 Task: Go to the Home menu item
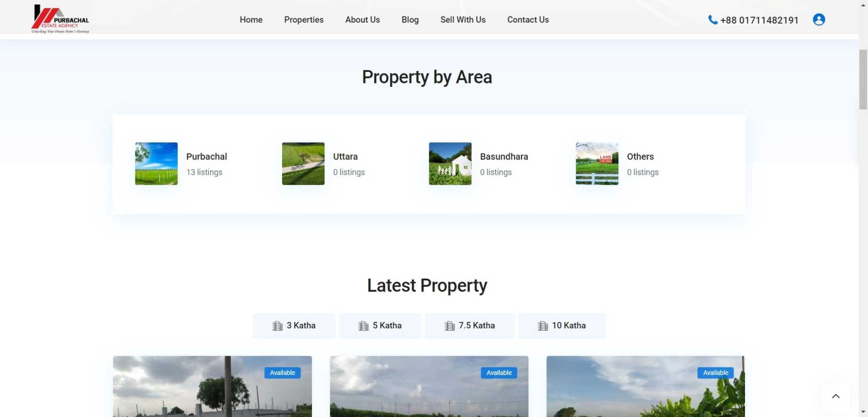[251, 20]
